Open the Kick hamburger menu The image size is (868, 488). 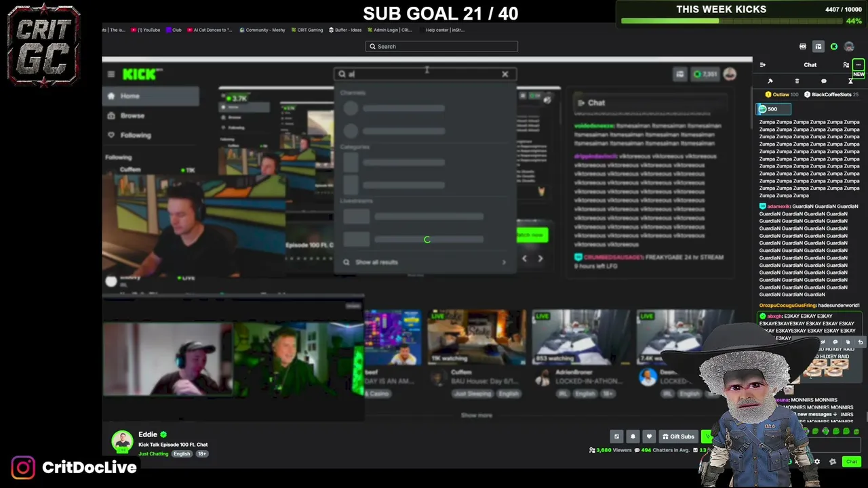tap(111, 75)
